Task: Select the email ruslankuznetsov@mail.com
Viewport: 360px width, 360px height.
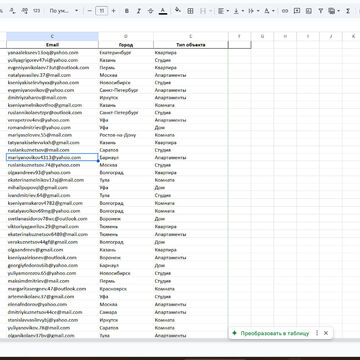Action: tap(52, 150)
